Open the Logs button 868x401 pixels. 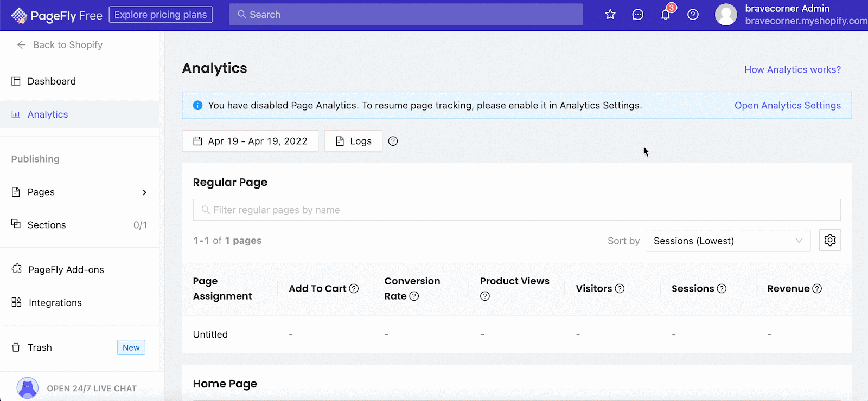click(353, 141)
